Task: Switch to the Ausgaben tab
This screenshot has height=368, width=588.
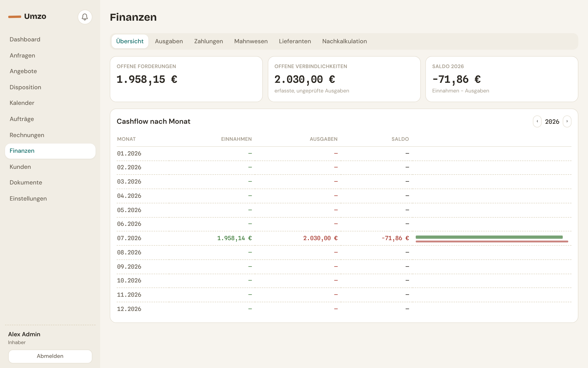Action: [x=169, y=41]
